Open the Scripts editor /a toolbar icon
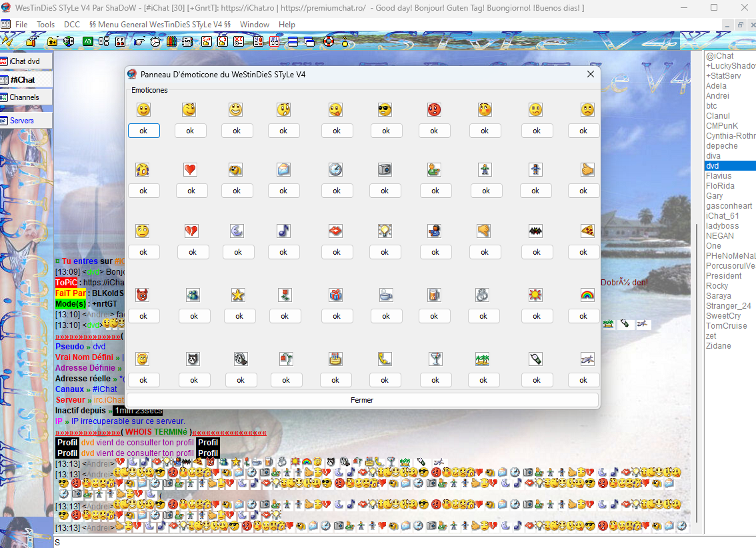The width and height of the screenshot is (756, 548). (x=88, y=41)
